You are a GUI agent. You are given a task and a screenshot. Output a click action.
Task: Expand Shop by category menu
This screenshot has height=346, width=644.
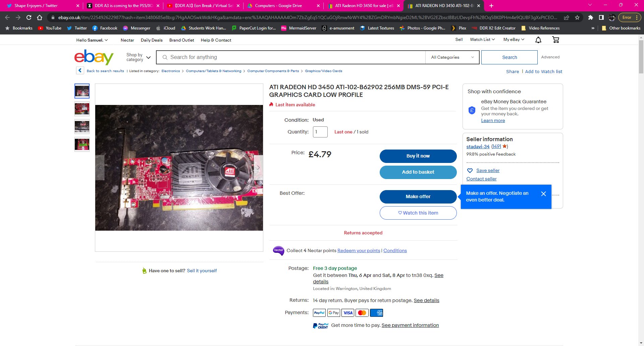click(138, 57)
